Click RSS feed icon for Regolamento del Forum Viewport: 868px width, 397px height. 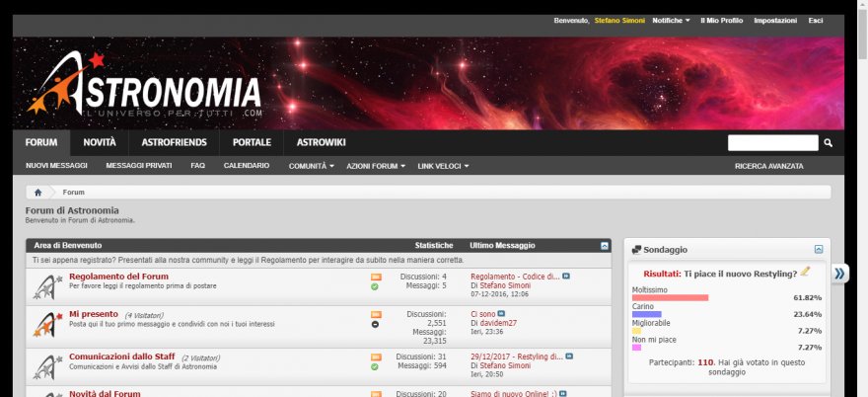point(376,277)
